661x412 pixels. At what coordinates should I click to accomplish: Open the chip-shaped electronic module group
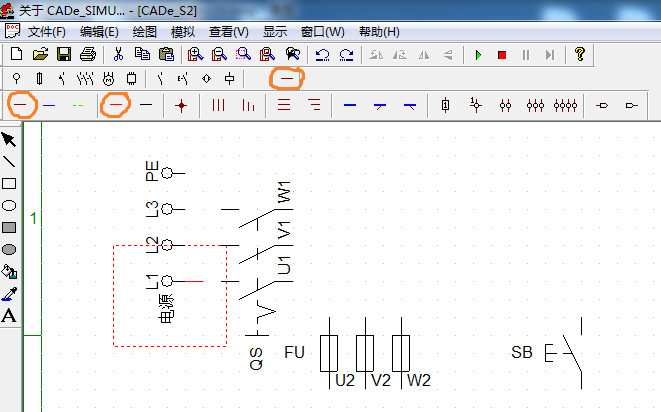pos(132,78)
